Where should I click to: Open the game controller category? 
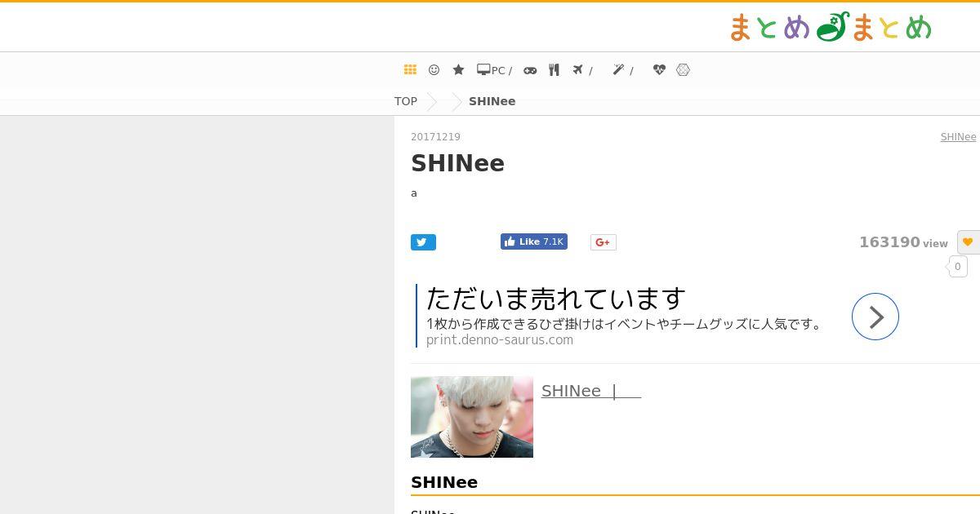click(530, 70)
